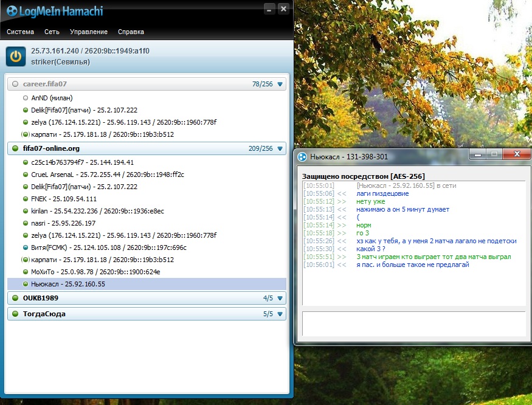Expand the ТогдаСюда network header
Screen dimensions: 532x405
(147, 314)
